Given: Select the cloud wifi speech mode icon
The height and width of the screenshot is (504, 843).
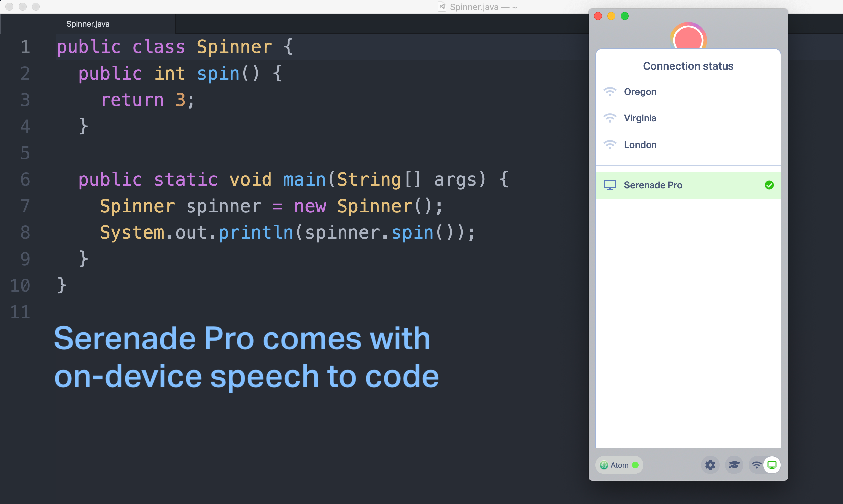Looking at the screenshot, I should (756, 465).
